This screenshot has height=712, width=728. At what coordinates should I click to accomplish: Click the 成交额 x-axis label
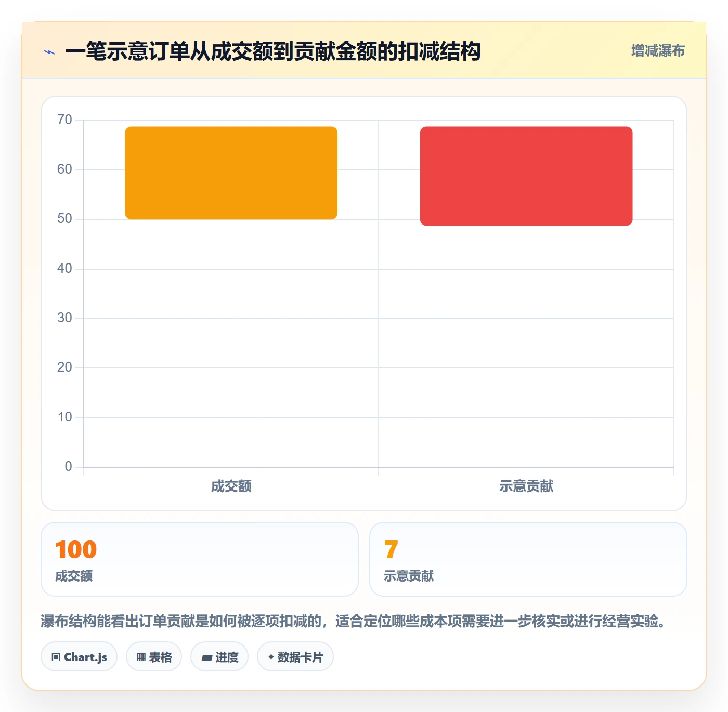click(231, 486)
